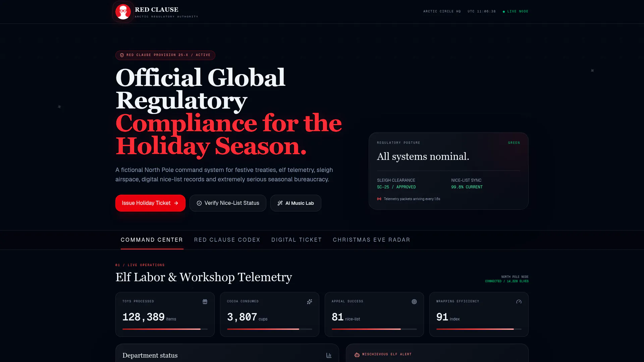Click the 'Elf Labor & Workshop Telemetry' heading

[204, 277]
